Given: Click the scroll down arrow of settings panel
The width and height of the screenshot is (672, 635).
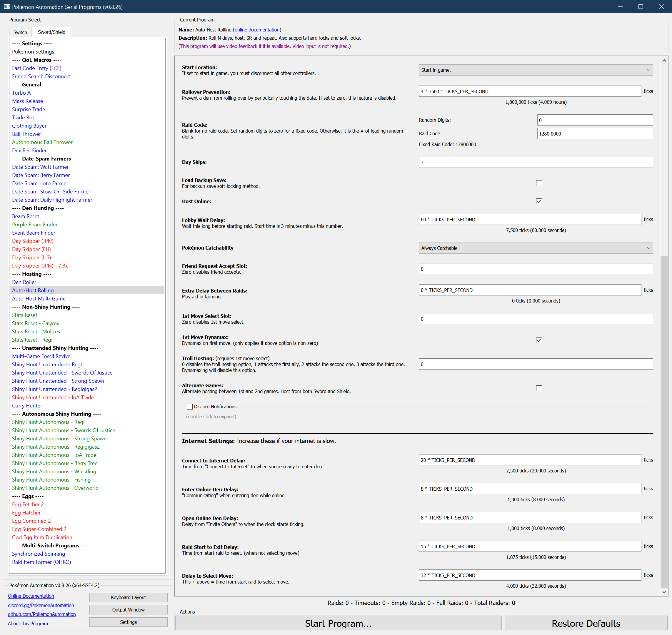Looking at the screenshot, I should [664, 592].
